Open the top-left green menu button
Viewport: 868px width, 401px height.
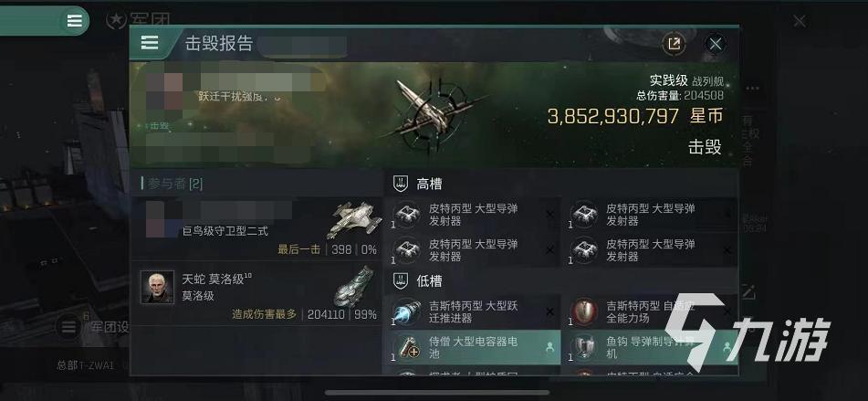(74, 20)
